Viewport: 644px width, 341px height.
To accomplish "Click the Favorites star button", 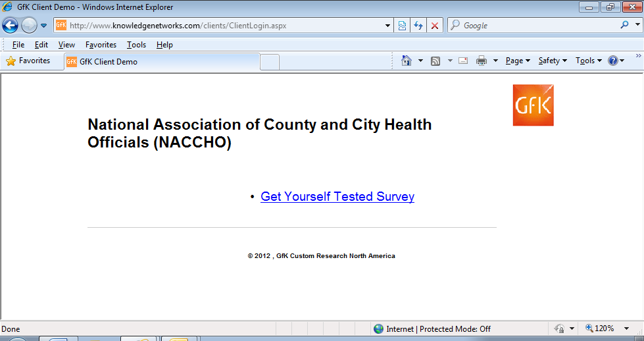I will (x=28, y=61).
